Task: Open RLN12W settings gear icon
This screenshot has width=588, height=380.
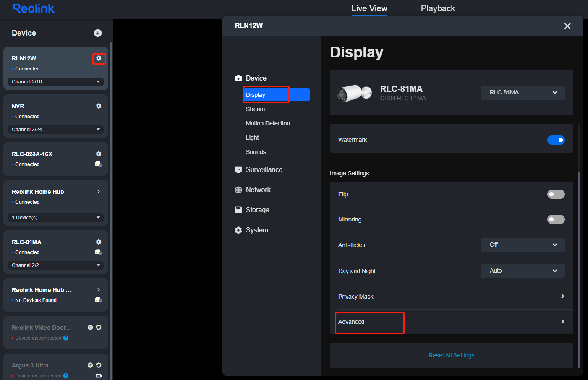Action: [x=99, y=58]
